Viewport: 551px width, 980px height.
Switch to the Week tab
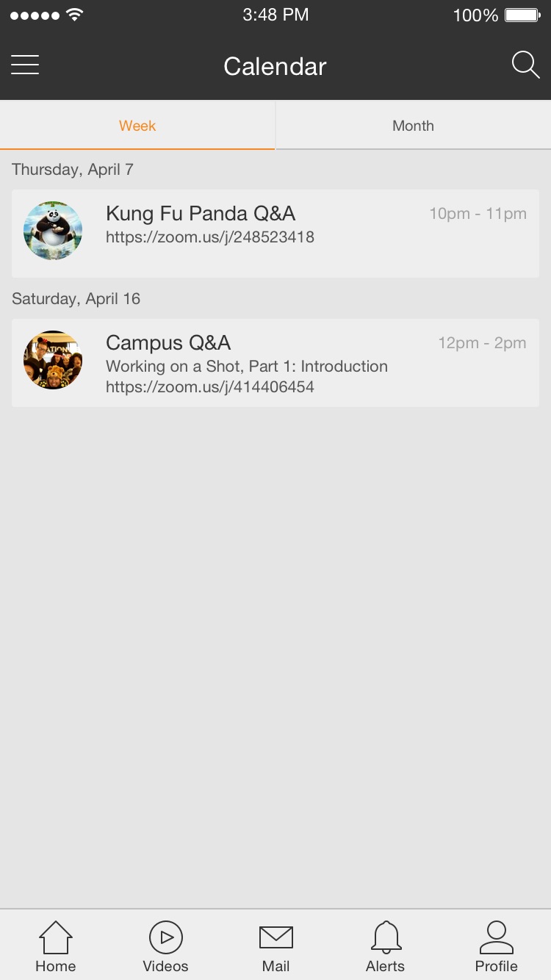point(137,126)
